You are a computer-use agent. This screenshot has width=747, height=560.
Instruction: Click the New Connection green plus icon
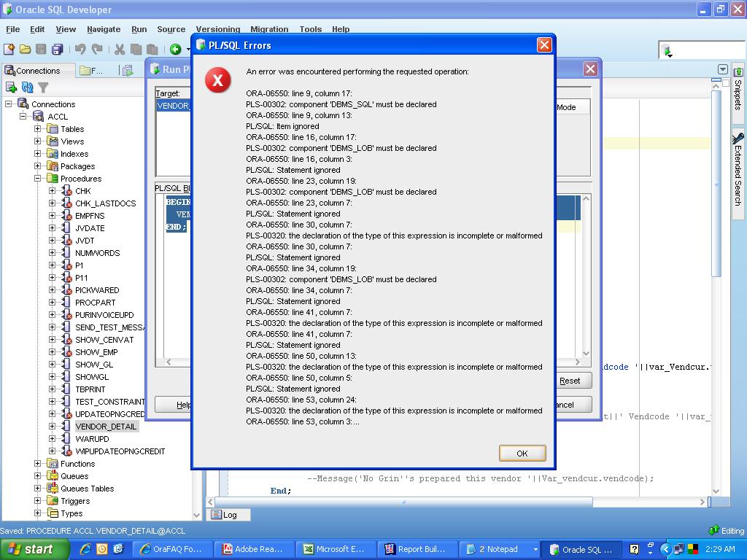pyautogui.click(x=11, y=87)
